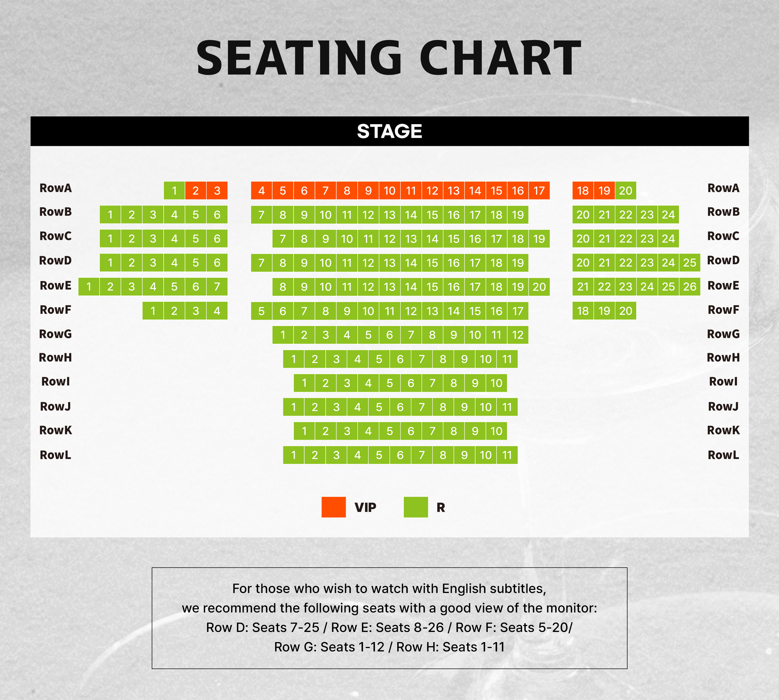Viewport: 779px width, 700px height.
Task: Choose seat 26 in Row E
Action: (x=689, y=286)
